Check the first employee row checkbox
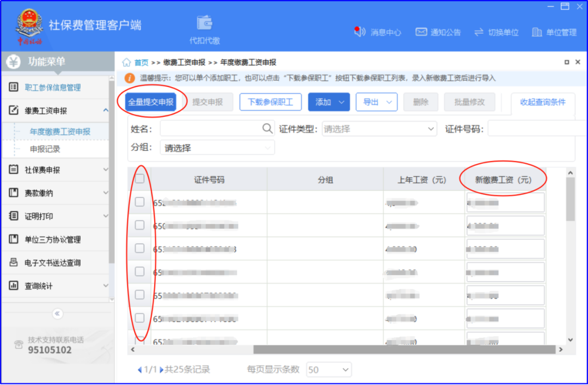This screenshot has height=385, width=588. coord(139,202)
